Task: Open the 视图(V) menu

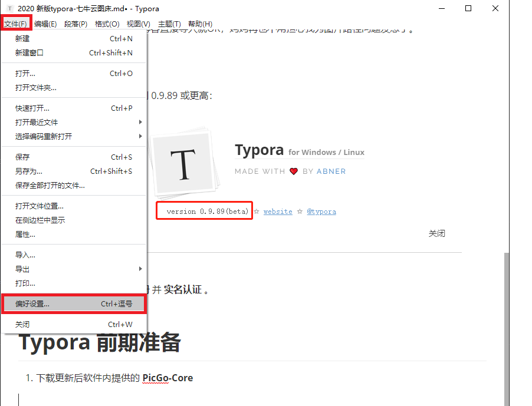Action: [x=139, y=24]
